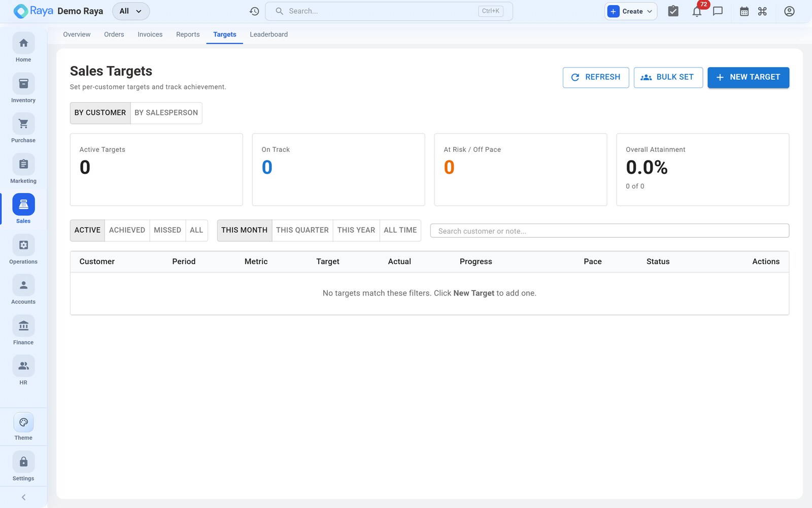
Task: Click the Status column header
Action: [x=658, y=262]
